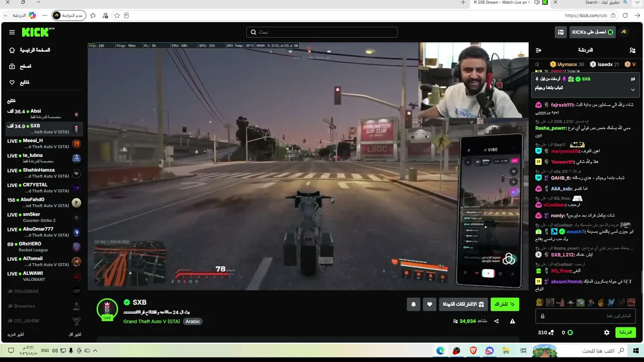This screenshot has height=362, width=644.
Task: Open CR7YSTAL live channel
Action: pos(44,188)
